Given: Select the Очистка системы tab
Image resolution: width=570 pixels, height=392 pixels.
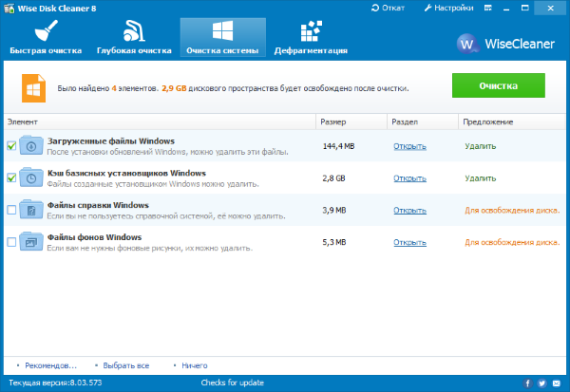Looking at the screenshot, I should [x=223, y=37].
